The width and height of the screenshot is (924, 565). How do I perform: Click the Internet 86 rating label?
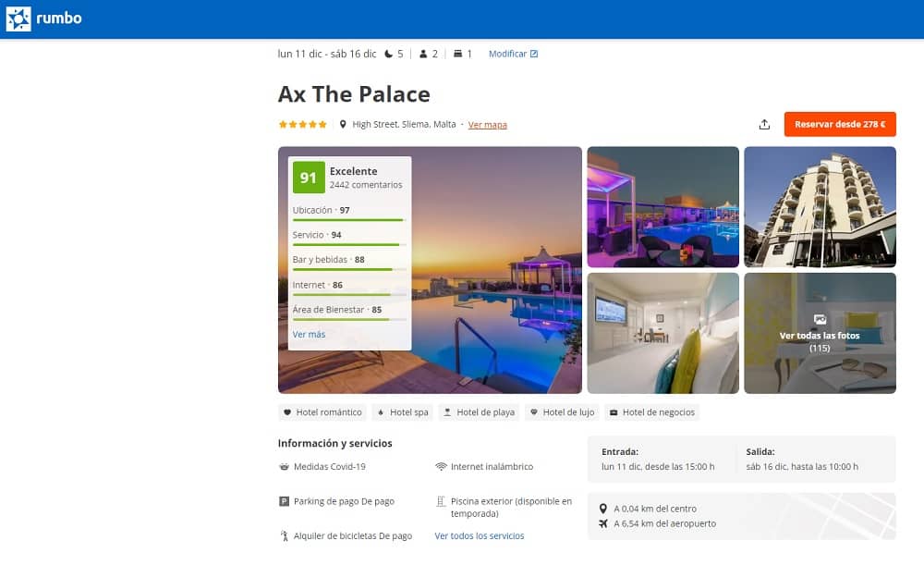click(x=318, y=285)
